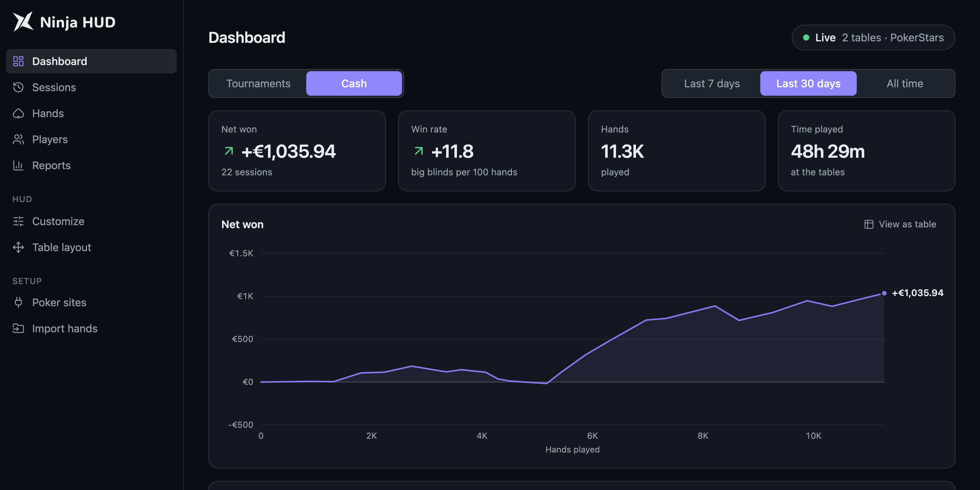Click the Dashboard grid icon in sidebar
Viewport: 980px width, 490px height.
tap(18, 61)
